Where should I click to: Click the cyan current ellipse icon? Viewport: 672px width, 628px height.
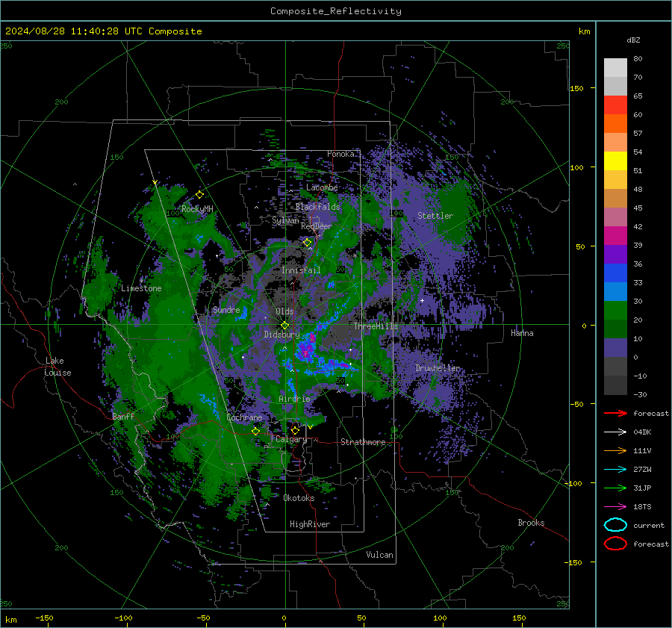pos(615,525)
